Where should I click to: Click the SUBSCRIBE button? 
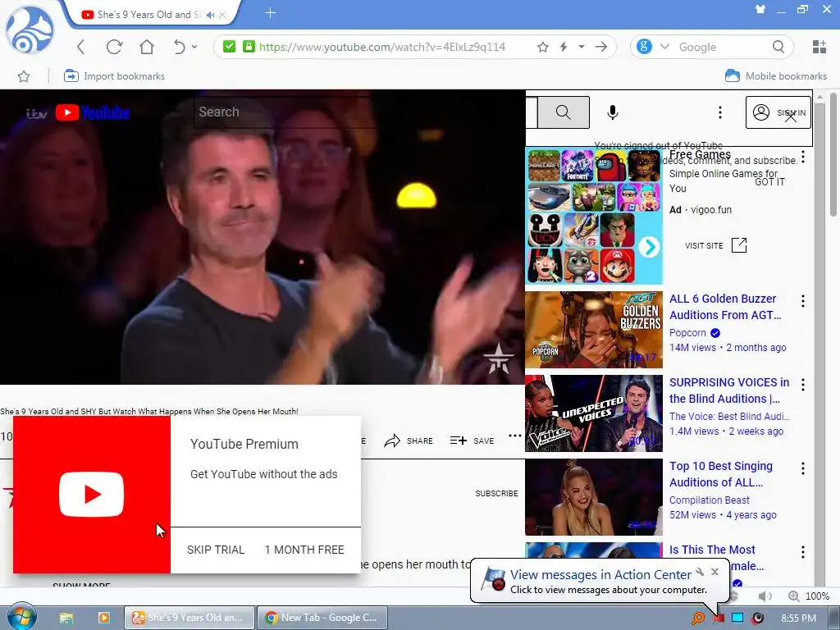496,493
